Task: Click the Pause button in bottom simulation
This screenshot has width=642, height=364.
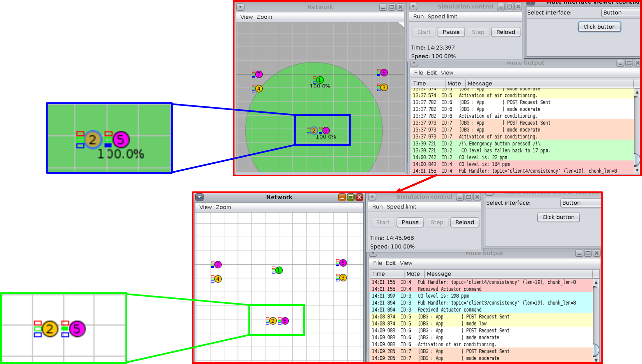Action: tap(409, 222)
